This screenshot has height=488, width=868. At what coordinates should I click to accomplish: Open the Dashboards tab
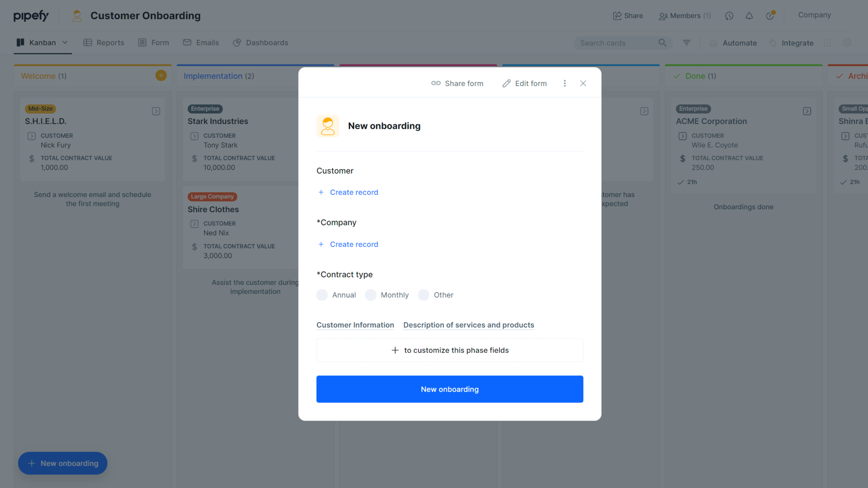click(x=261, y=42)
